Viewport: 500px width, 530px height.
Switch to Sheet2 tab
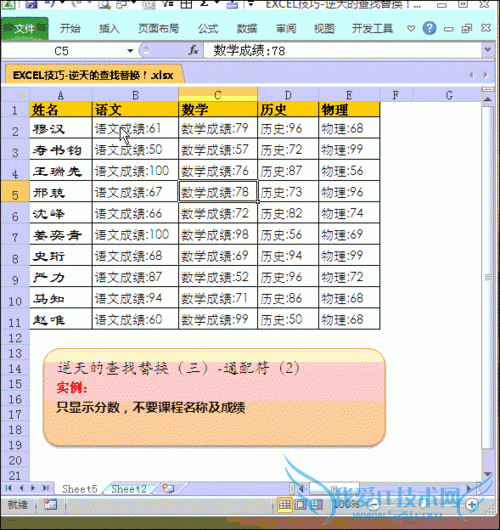click(129, 489)
